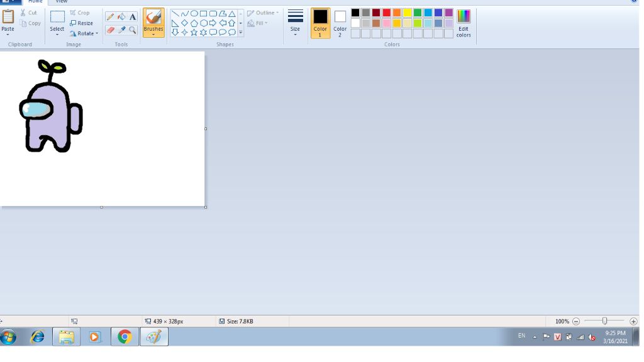Open the Brushes dropdown arrow
Viewport: 644px width, 362px height.
point(153,35)
